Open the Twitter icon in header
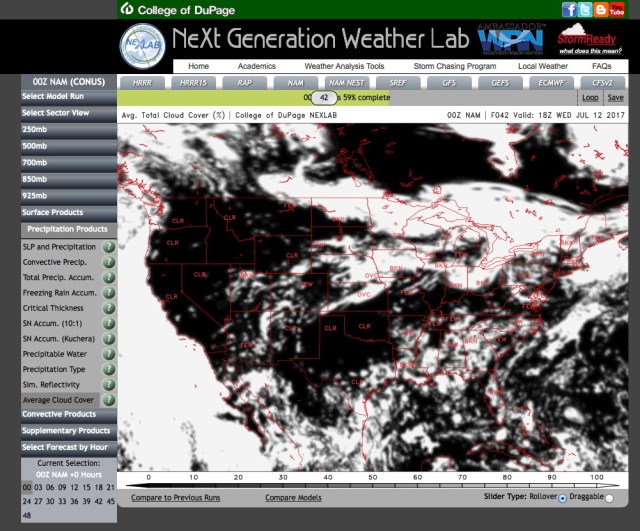The height and width of the screenshot is (531, 640). tap(585, 9)
